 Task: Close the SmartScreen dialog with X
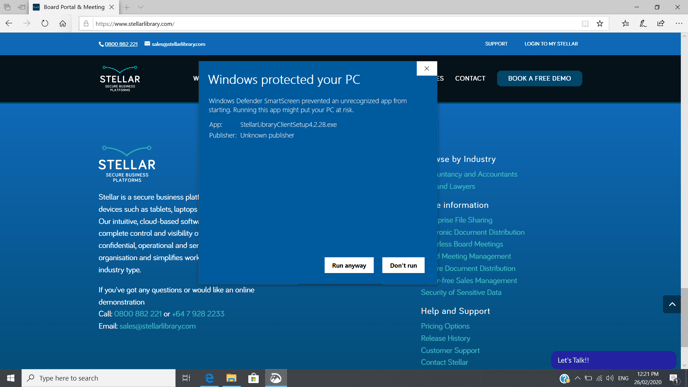[x=426, y=68]
